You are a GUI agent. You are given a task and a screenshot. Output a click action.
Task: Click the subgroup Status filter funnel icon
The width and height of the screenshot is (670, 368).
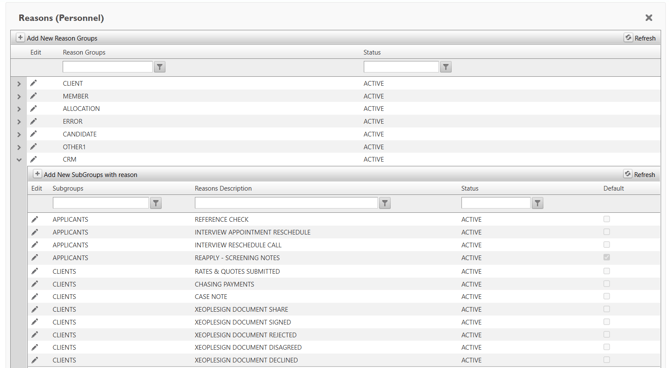pyautogui.click(x=538, y=203)
